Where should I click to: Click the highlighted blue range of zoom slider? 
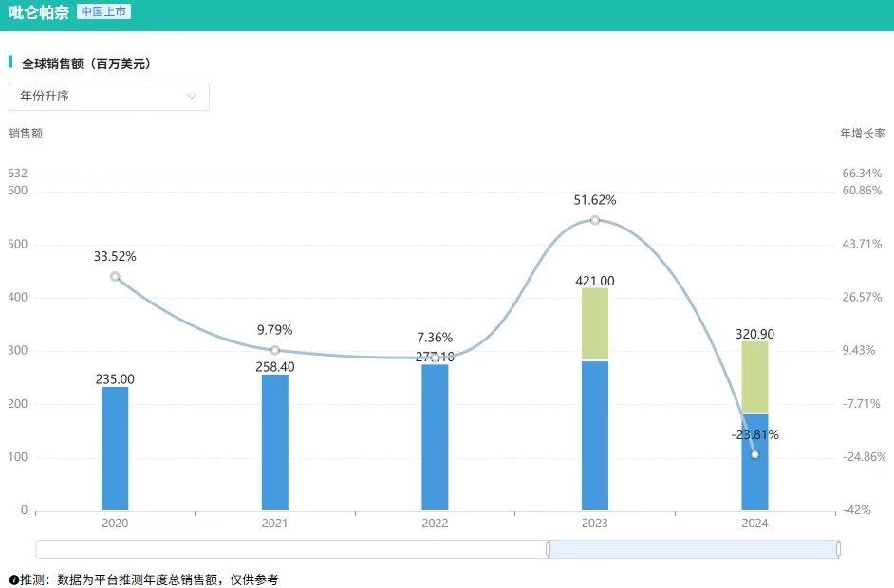(693, 549)
